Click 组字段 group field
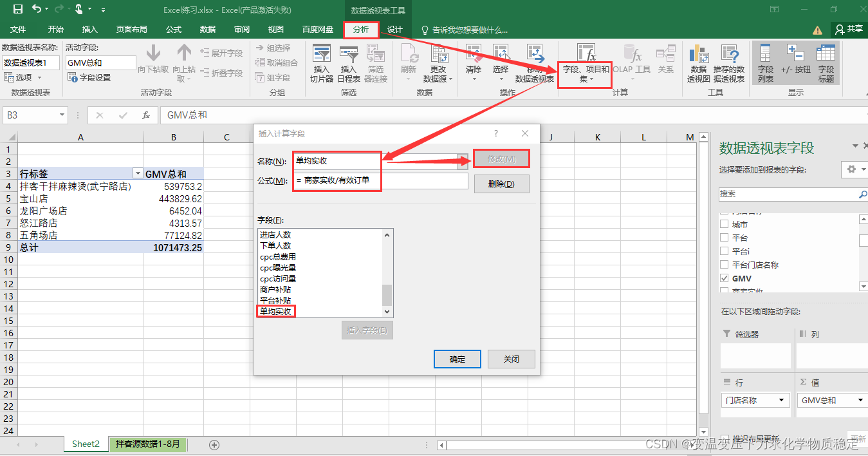The height and width of the screenshot is (456, 868). click(x=273, y=77)
